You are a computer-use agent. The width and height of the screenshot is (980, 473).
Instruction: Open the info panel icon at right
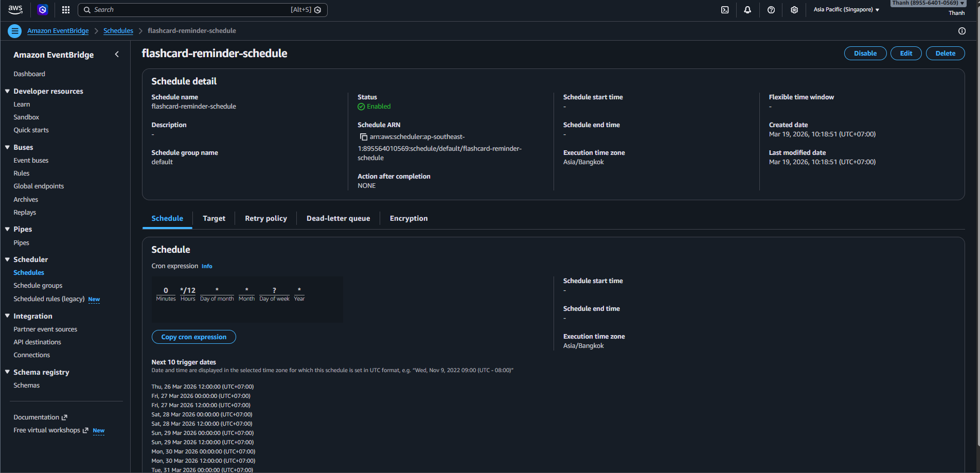pos(961,31)
